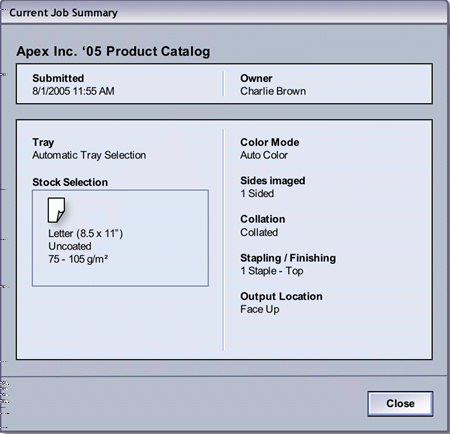Viewport: 450px width, 434px height.
Task: Click the Auto Color value
Action: tap(264, 155)
